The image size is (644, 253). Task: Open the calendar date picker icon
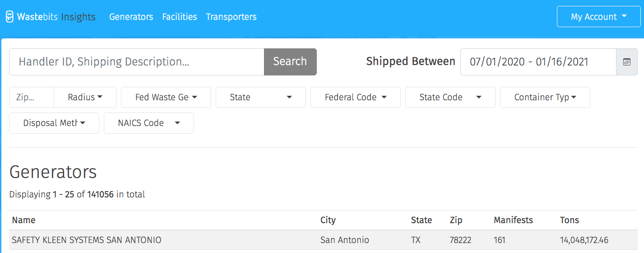point(627,62)
